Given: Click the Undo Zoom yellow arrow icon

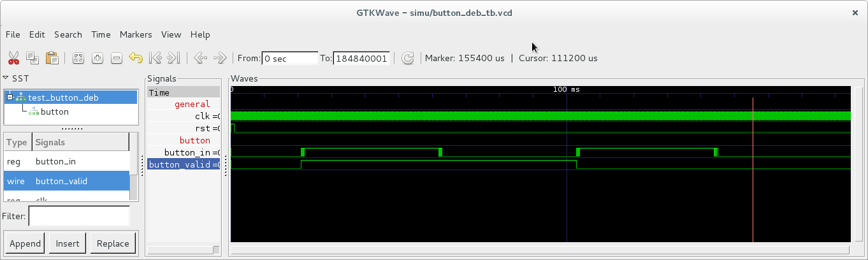Looking at the screenshot, I should (x=136, y=58).
